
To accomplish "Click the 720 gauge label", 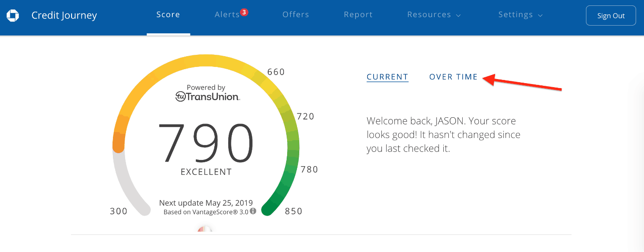I will click(306, 116).
